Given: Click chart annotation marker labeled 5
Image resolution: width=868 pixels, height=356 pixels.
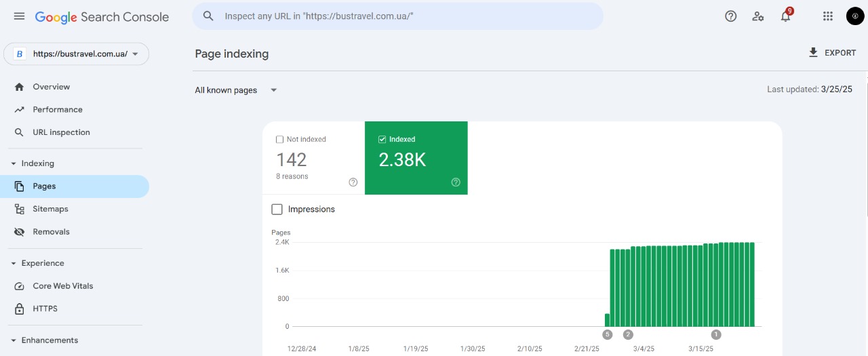Looking at the screenshot, I should pos(607,334).
